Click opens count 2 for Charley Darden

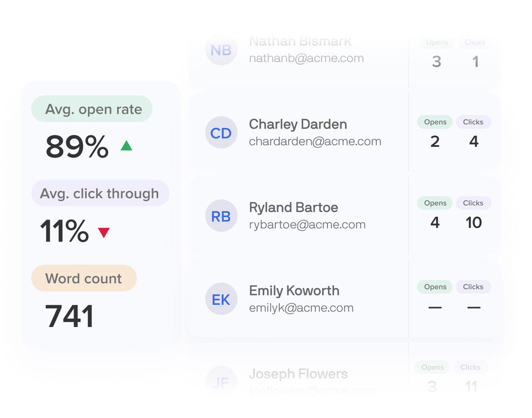[435, 141]
